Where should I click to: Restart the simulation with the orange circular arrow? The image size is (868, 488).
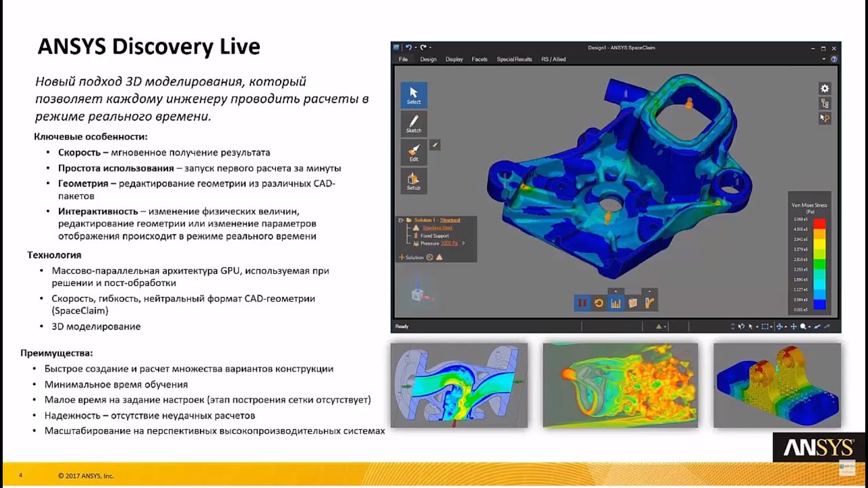[x=599, y=303]
